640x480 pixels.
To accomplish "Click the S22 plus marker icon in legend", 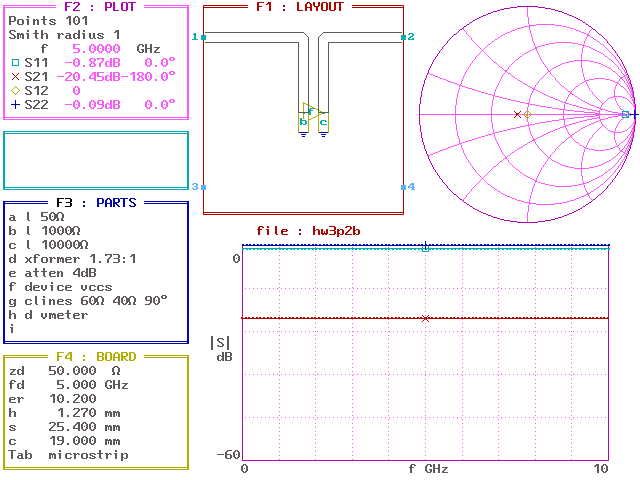I will point(15,104).
